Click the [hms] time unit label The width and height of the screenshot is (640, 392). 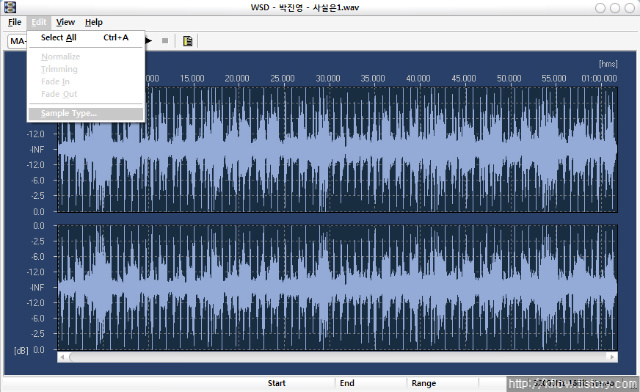pyautogui.click(x=608, y=64)
